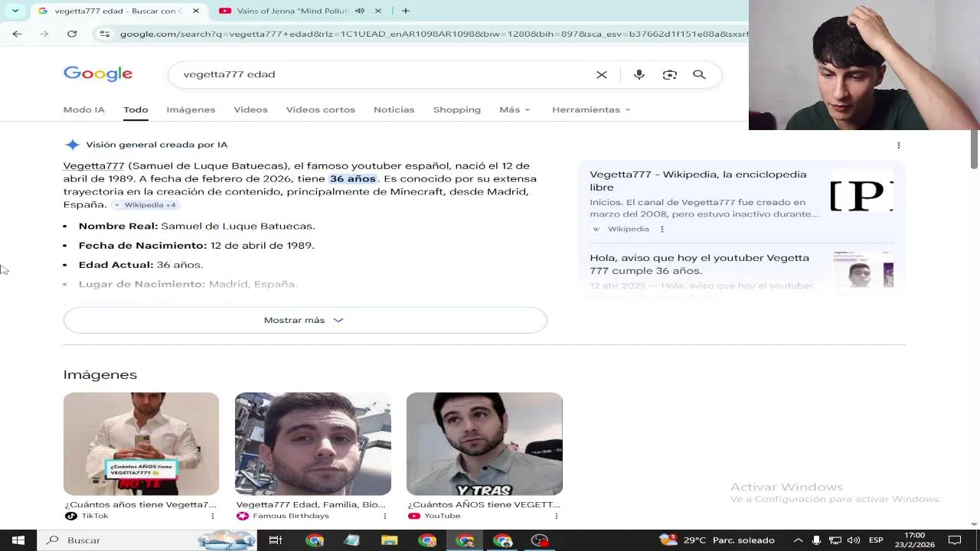Open the volume control in system tray
Screen dimensions: 980x551
(854, 540)
